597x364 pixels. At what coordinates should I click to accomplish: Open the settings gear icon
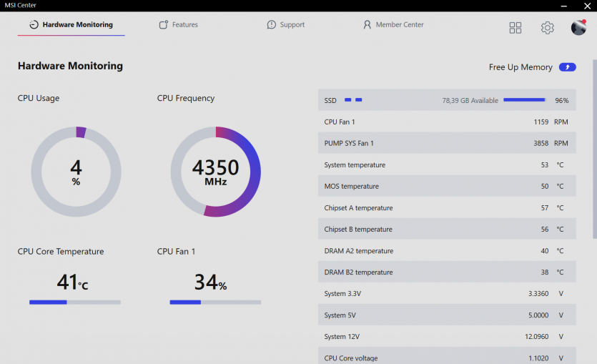coord(547,28)
